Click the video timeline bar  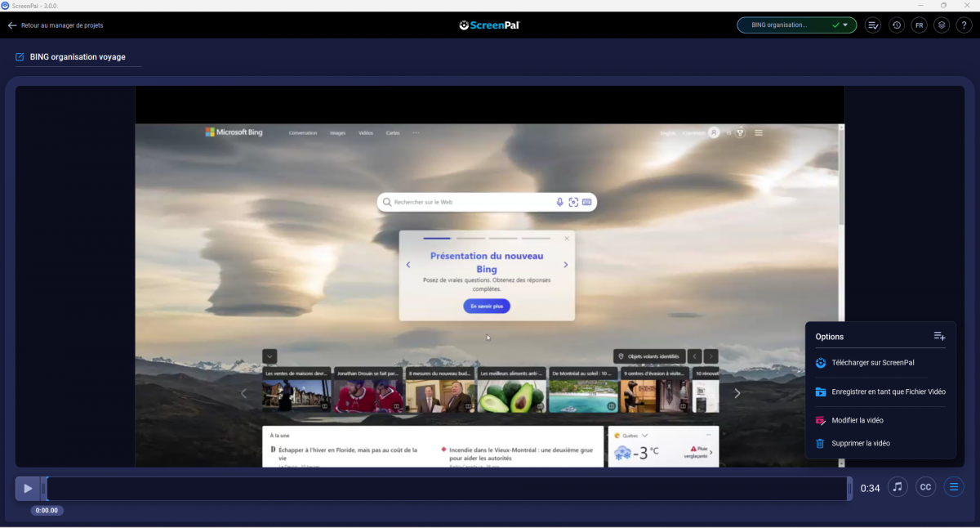pos(447,488)
